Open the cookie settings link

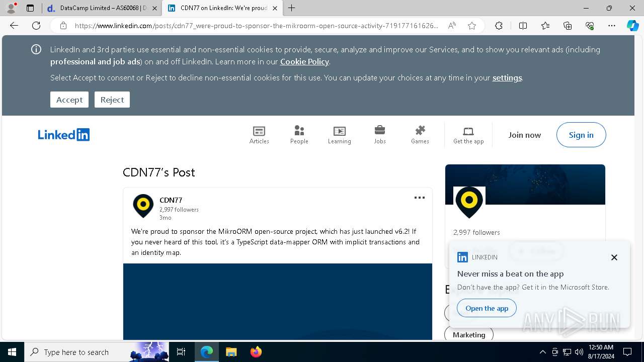[x=507, y=77]
